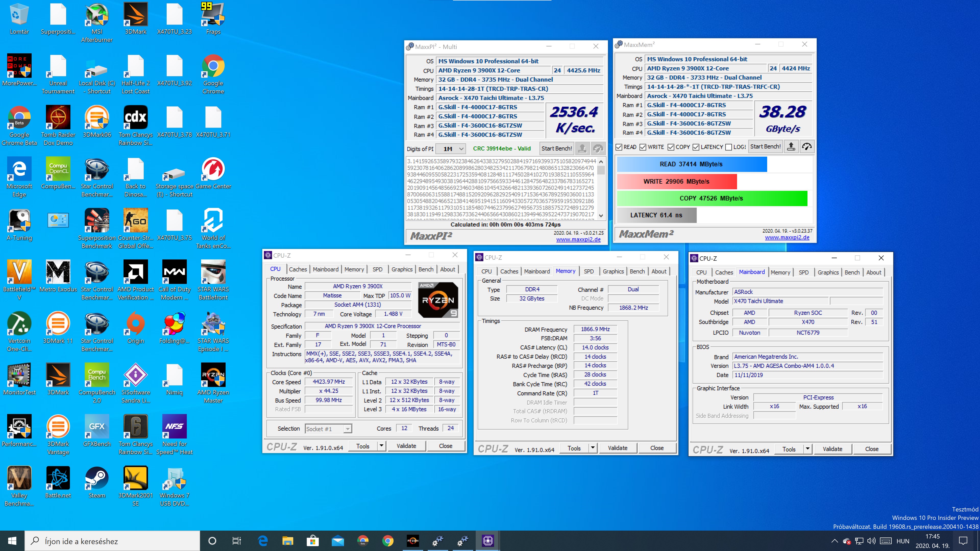Open File Explorer from taskbar
The width and height of the screenshot is (980, 551).
288,541
